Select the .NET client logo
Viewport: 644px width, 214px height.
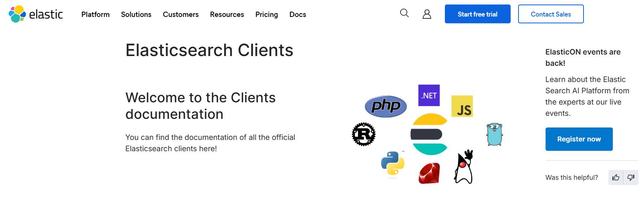point(429,96)
